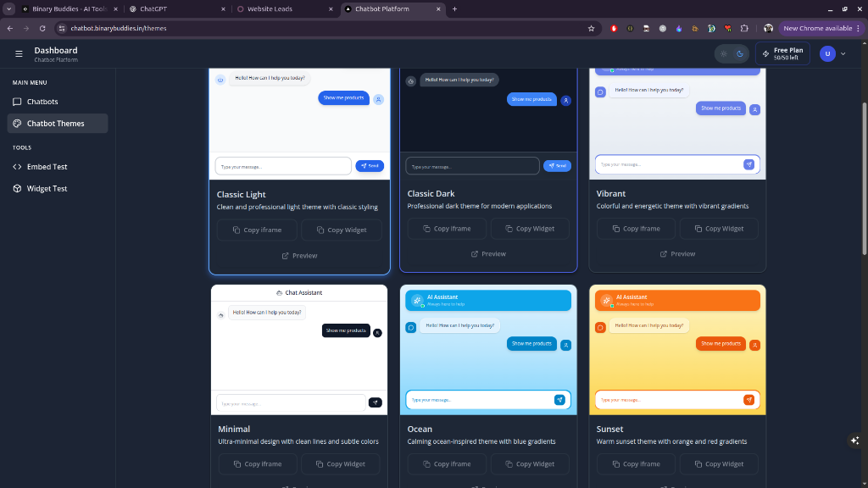Switch to light mode with the sun toggle

coord(722,53)
